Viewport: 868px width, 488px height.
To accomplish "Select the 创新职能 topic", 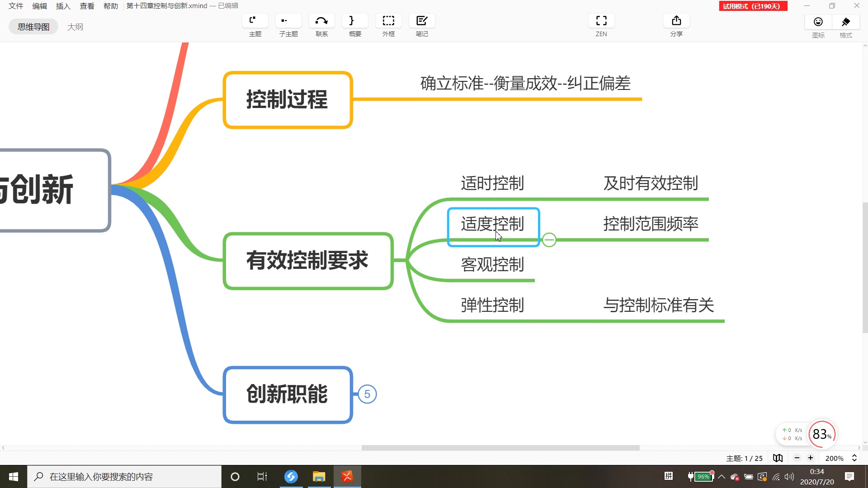I will click(288, 394).
